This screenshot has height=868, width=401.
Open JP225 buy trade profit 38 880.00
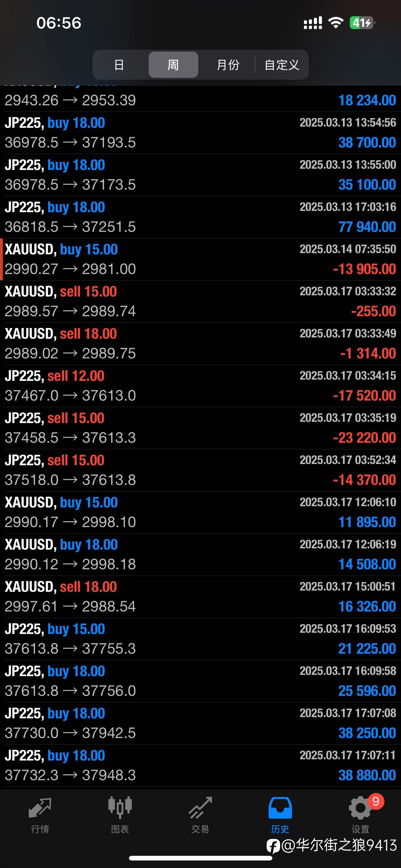coord(200,766)
